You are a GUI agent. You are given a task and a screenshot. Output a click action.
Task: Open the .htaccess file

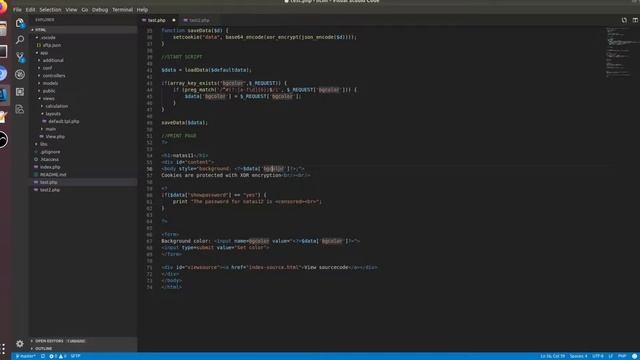click(x=49, y=160)
